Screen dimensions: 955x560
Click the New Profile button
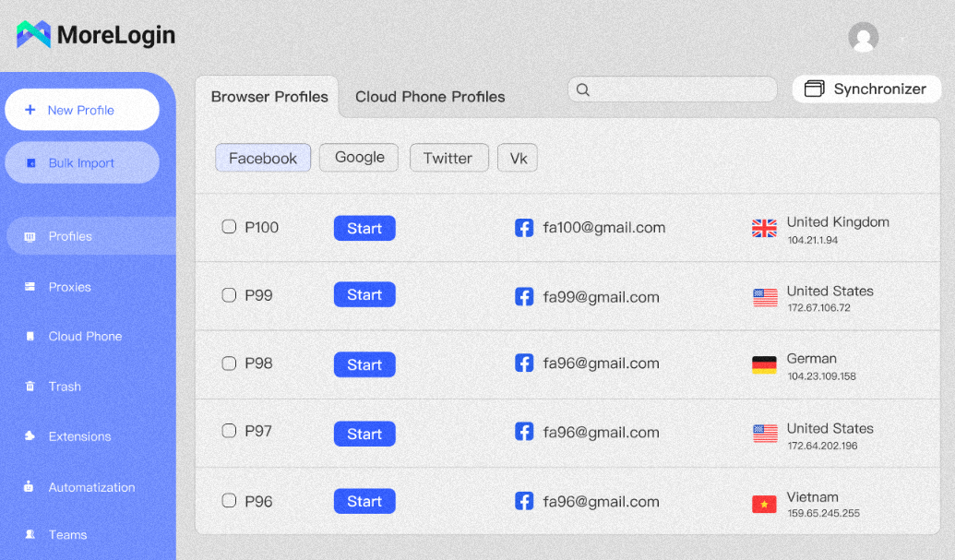click(x=82, y=110)
